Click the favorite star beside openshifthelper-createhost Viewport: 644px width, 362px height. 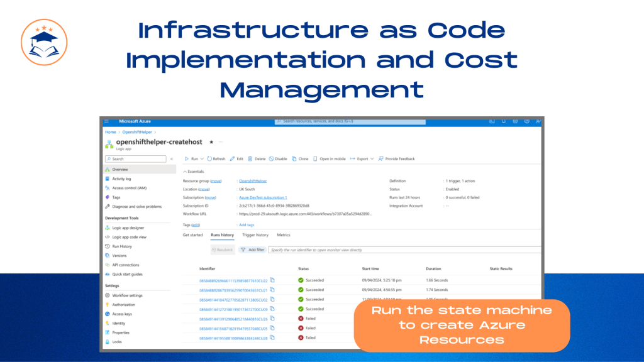(211, 142)
